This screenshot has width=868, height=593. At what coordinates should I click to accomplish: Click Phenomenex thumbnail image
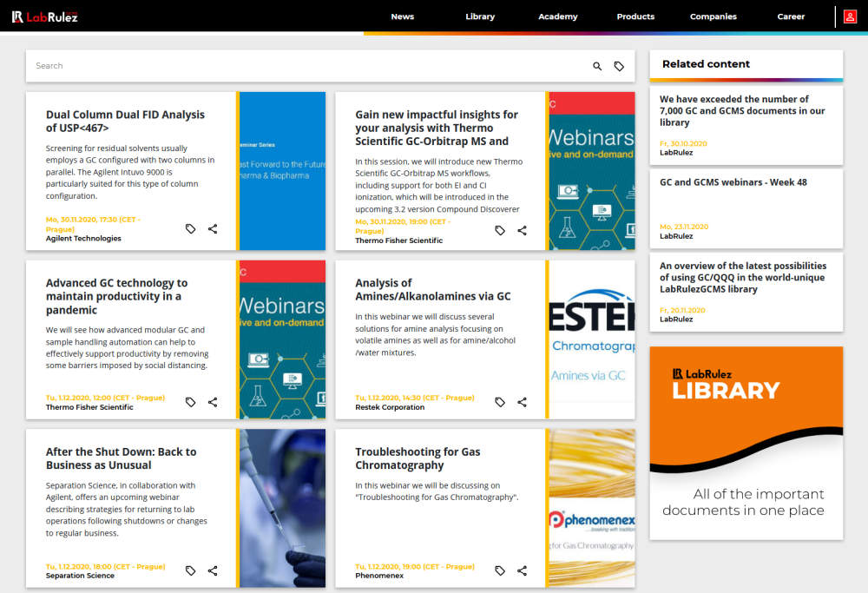point(592,508)
